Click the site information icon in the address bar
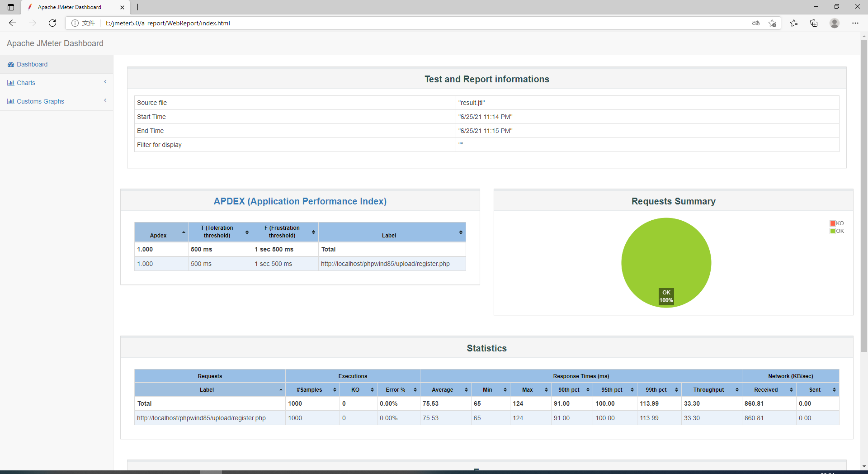The width and height of the screenshot is (868, 474). tap(75, 23)
